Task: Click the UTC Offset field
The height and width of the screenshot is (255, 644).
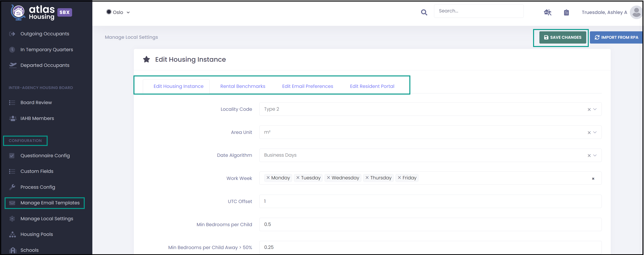Action: click(x=430, y=201)
